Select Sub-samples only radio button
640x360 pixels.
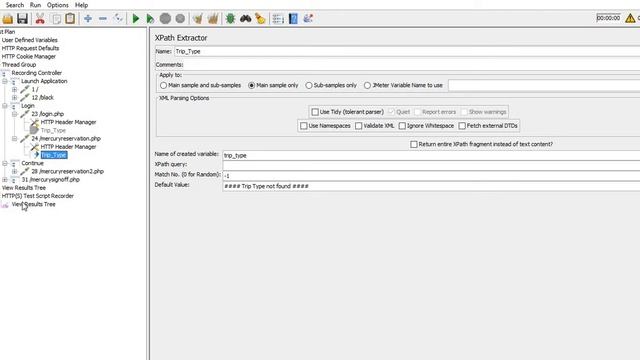click(x=309, y=85)
